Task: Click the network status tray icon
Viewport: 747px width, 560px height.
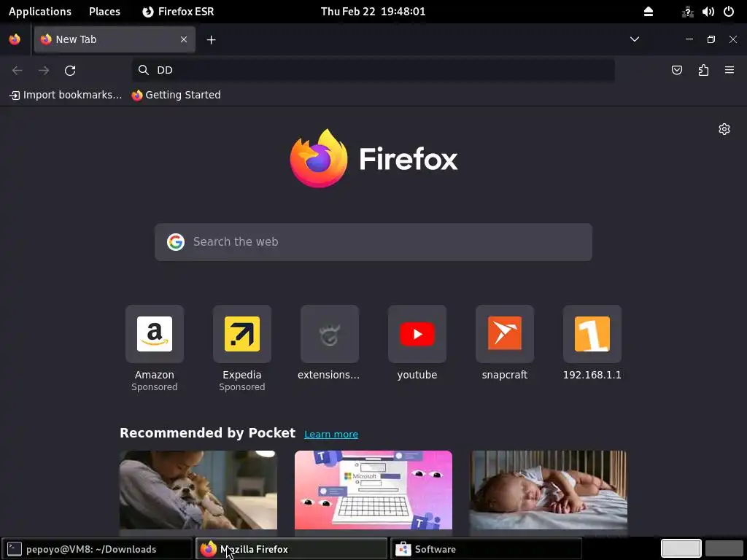Action: point(687,12)
